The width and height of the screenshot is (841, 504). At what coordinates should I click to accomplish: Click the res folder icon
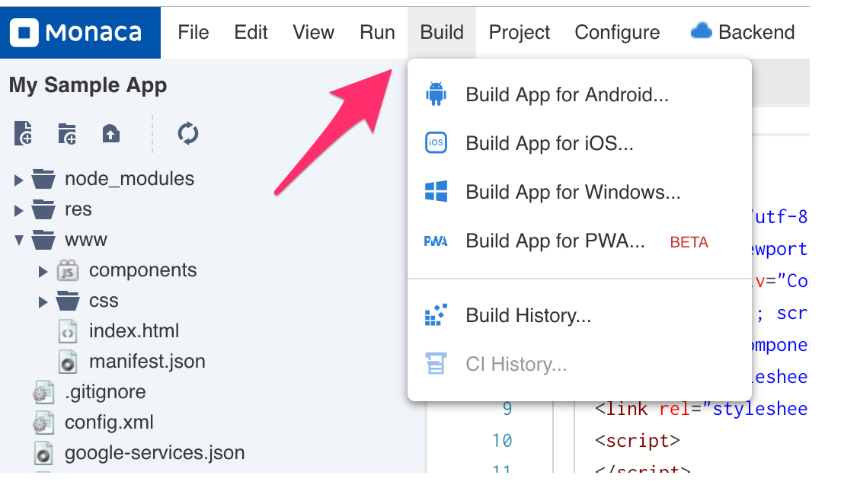43,209
